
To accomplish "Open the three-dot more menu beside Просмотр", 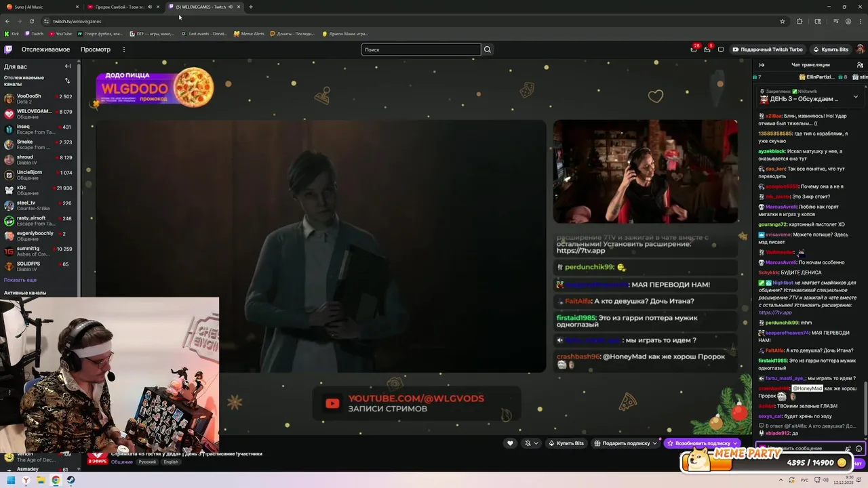I will 123,49.
